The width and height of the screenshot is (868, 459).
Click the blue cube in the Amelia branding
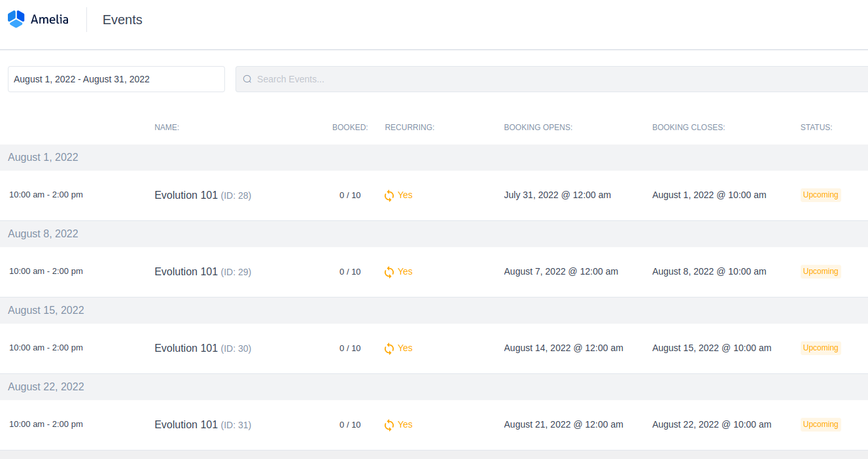(16, 18)
